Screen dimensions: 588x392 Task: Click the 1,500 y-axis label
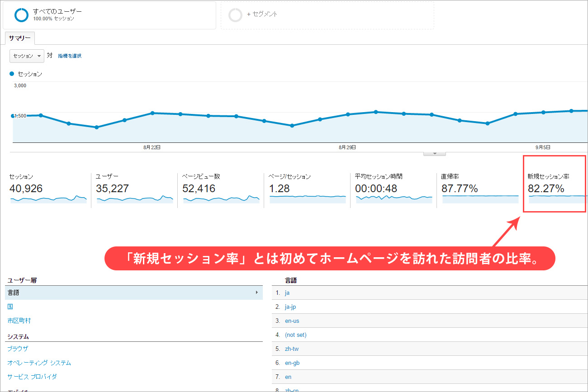click(x=20, y=116)
